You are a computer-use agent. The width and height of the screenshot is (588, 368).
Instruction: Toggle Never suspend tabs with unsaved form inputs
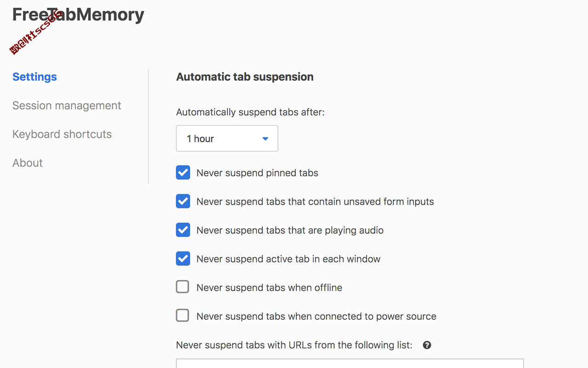[183, 201]
